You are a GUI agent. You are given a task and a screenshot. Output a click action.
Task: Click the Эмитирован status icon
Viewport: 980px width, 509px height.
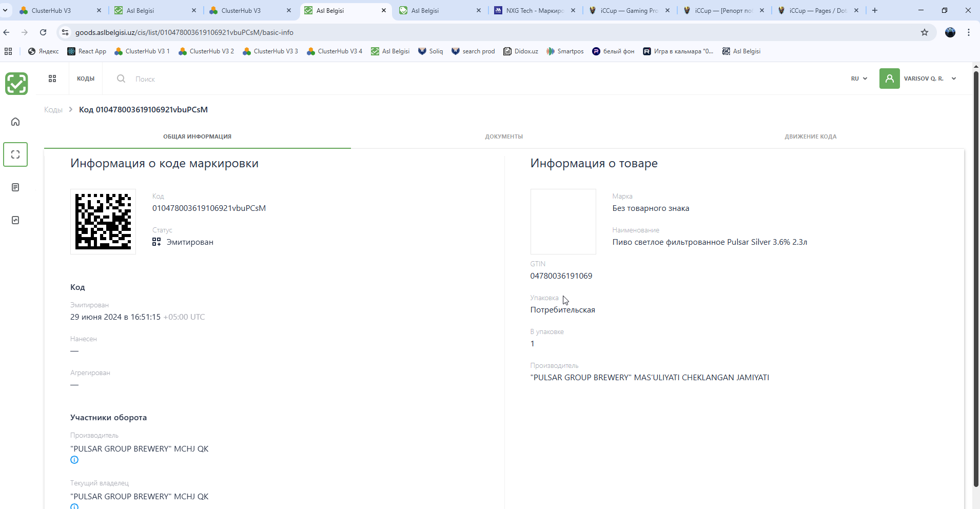pyautogui.click(x=156, y=242)
